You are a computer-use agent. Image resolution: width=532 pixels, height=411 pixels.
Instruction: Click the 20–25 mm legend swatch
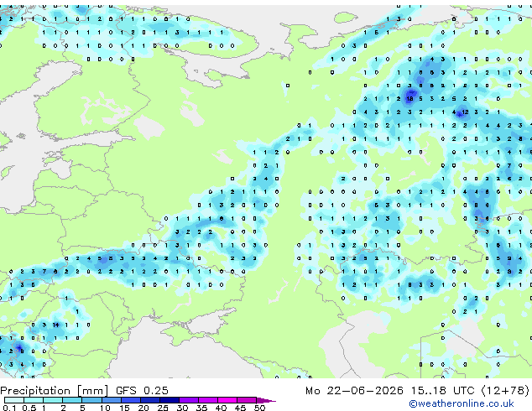point(150,400)
